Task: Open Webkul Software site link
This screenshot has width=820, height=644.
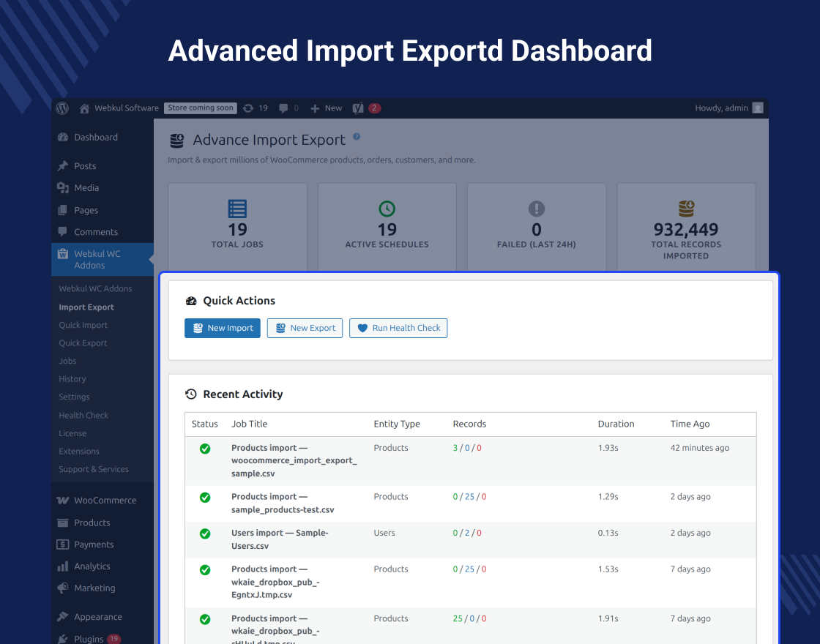Action: [x=127, y=108]
